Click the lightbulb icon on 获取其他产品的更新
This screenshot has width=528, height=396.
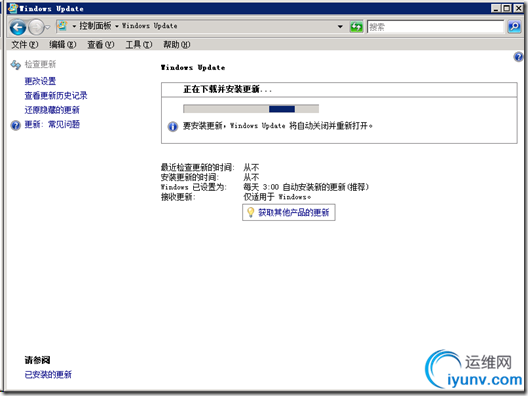coord(251,212)
